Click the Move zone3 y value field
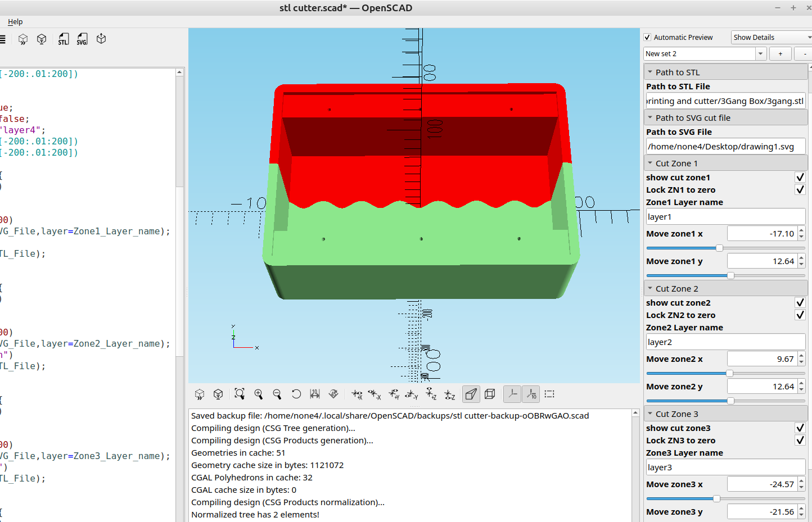 762,512
